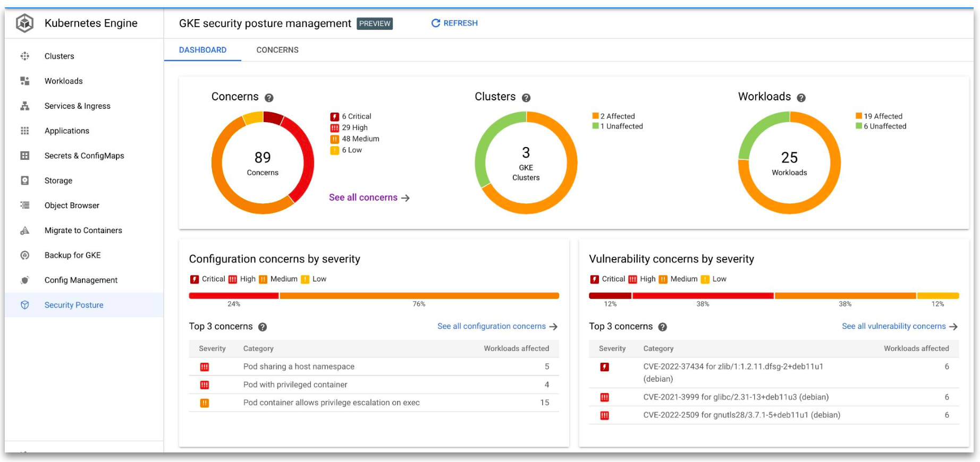This screenshot has width=980, height=462.
Task: Open Security Posture in the sidebar
Action: coord(84,305)
